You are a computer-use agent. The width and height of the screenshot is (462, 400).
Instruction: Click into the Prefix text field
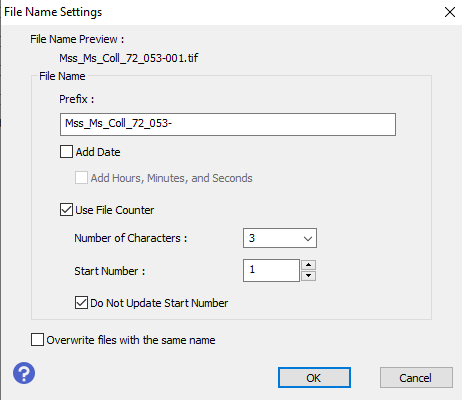pos(228,124)
